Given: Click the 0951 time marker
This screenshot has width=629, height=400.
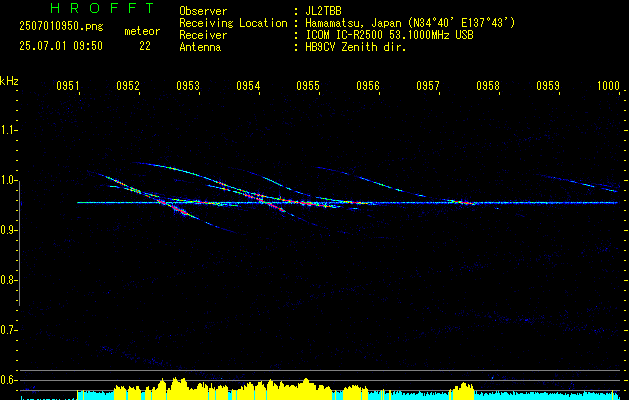Looking at the screenshot, I should (68, 86).
